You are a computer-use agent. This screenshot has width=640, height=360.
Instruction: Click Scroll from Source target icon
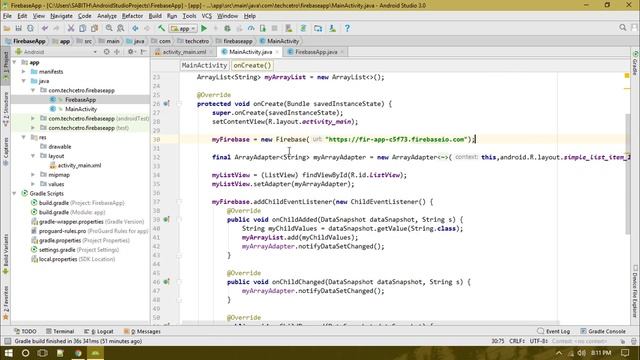pos(107,52)
